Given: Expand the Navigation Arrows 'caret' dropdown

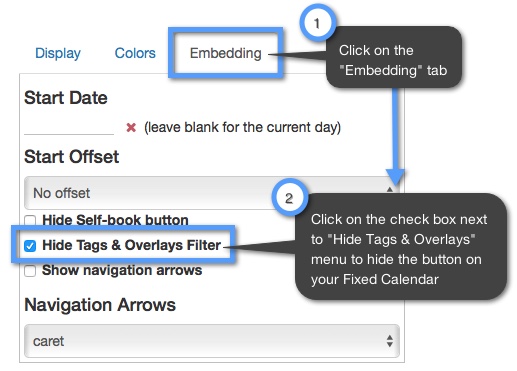Looking at the screenshot, I should click(212, 341).
